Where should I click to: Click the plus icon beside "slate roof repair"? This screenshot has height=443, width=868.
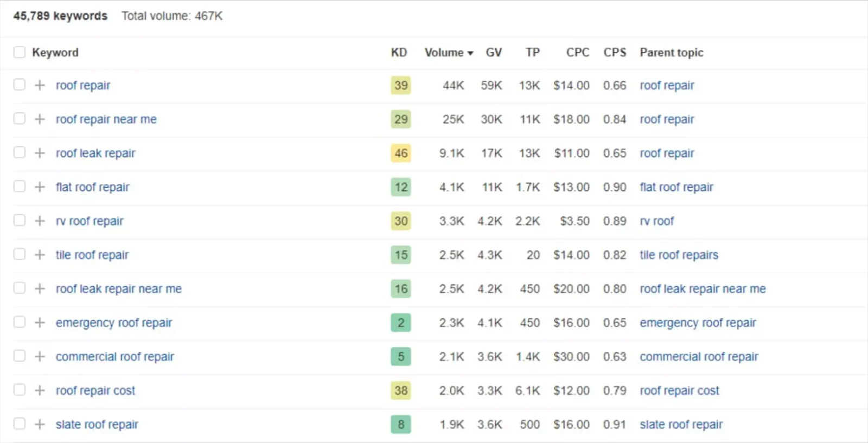[39, 424]
